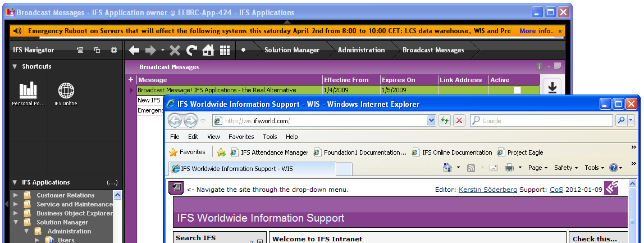Go back with IFS left arrow
The height and width of the screenshot is (243, 644).
pos(134,50)
